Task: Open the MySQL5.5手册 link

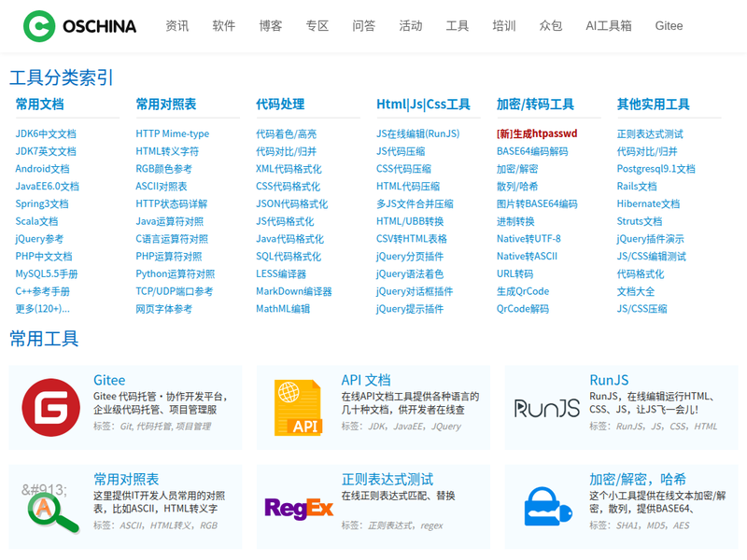Action: (46, 273)
